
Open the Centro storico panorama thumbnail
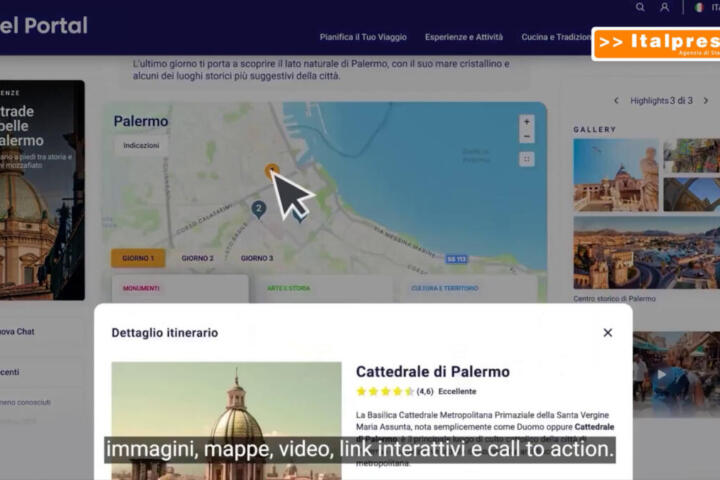646,253
